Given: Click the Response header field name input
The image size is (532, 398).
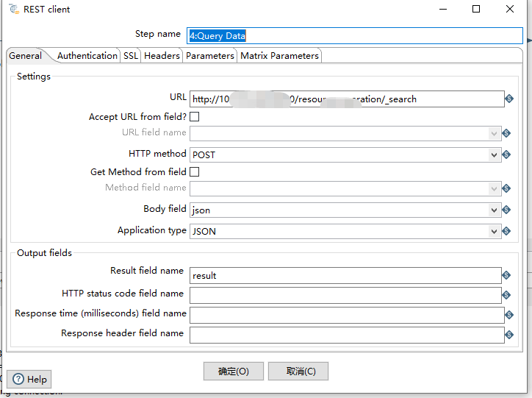Looking at the screenshot, I should [347, 335].
